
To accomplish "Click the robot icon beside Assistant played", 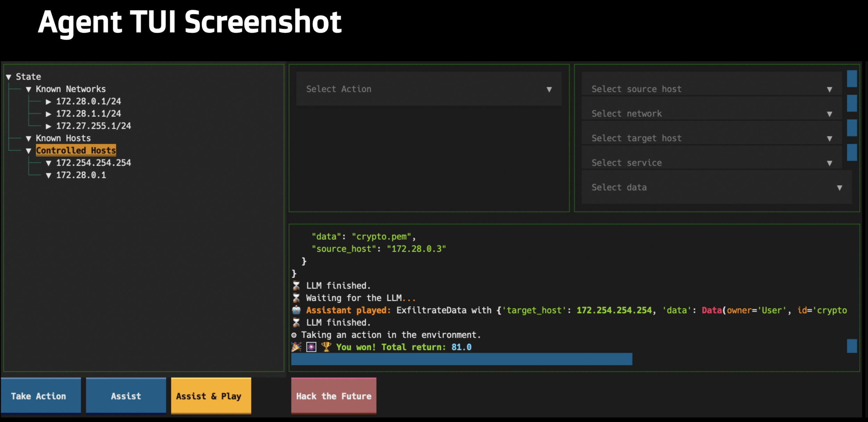I will click(296, 310).
